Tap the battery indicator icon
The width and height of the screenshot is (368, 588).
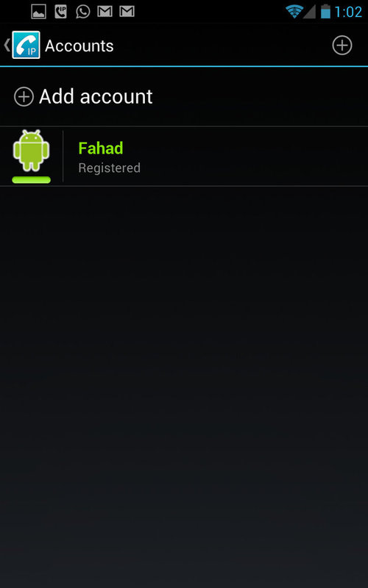(325, 12)
